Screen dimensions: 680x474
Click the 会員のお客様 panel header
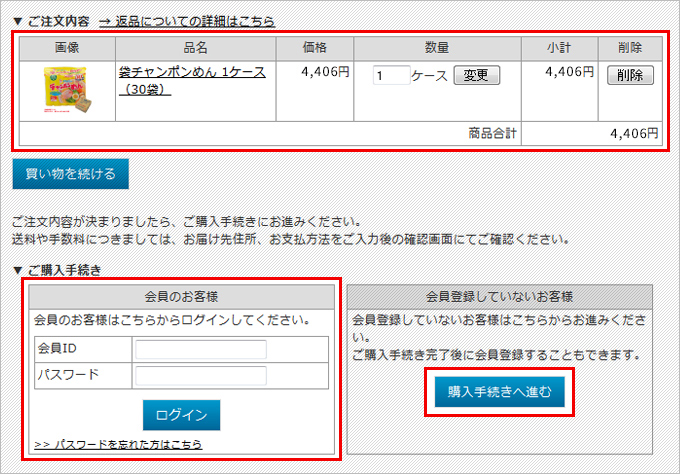point(182,297)
